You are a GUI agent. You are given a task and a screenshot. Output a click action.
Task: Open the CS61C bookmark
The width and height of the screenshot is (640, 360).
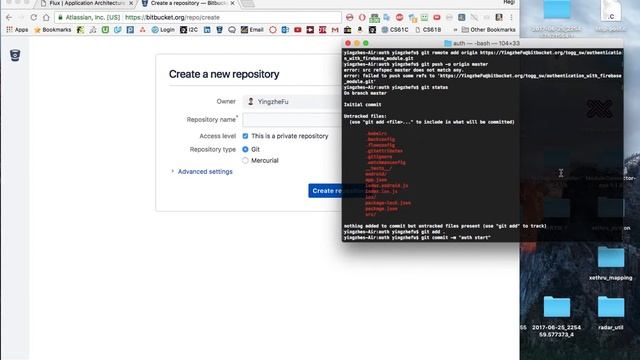click(395, 30)
